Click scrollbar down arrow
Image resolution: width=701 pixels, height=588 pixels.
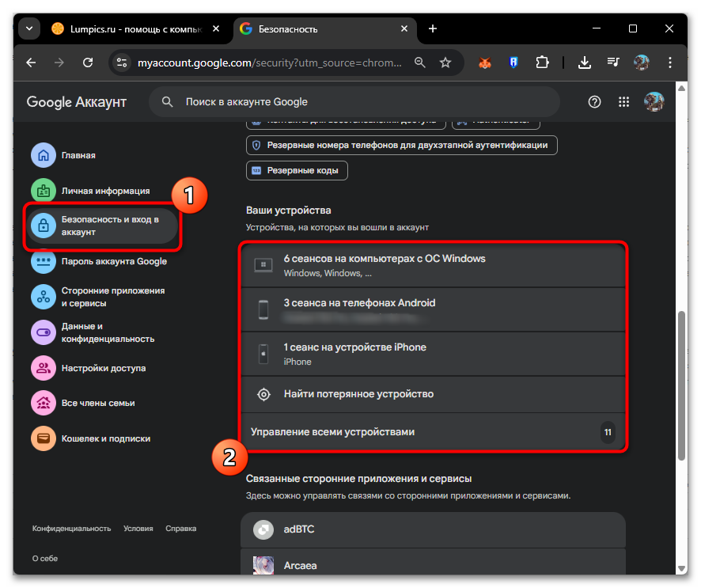click(x=681, y=569)
